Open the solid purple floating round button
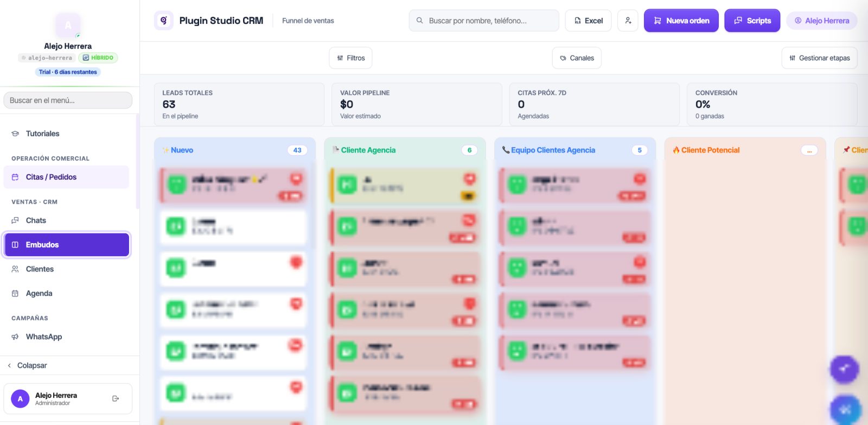Screen dimensions: 868x425 click(x=844, y=369)
